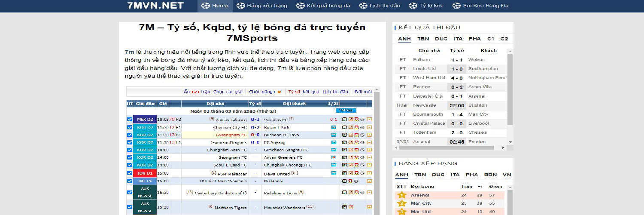This screenshot has height=215, width=644.
Task: Uncheck the Pumas Tabasco match checkbox
Action: tap(130, 120)
